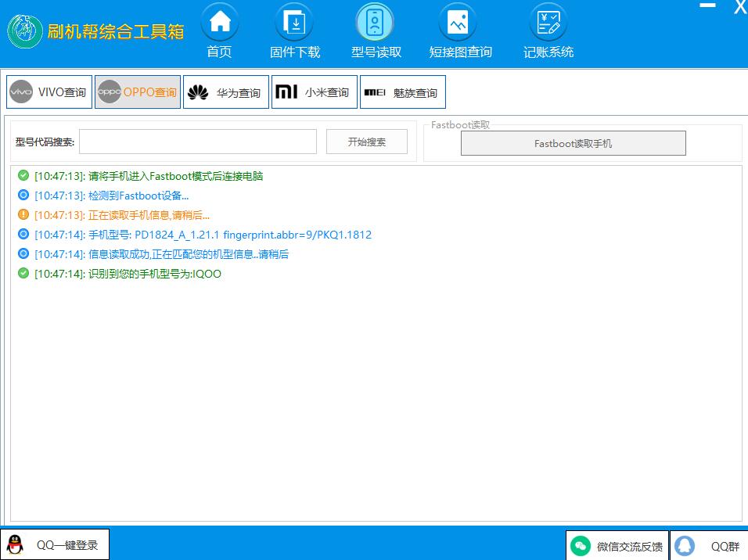Switch to the 魅族查询 tab
The height and width of the screenshot is (560, 748).
403,92
